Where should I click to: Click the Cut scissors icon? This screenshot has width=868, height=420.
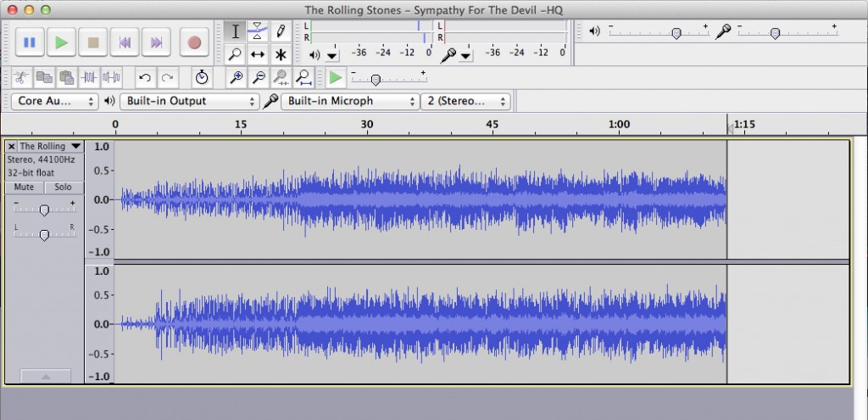[21, 77]
